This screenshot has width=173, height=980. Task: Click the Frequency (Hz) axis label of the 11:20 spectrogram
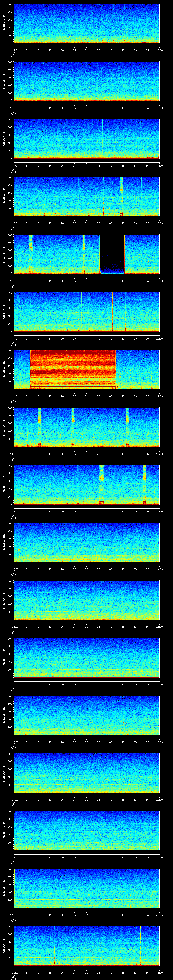(x=4, y=369)
